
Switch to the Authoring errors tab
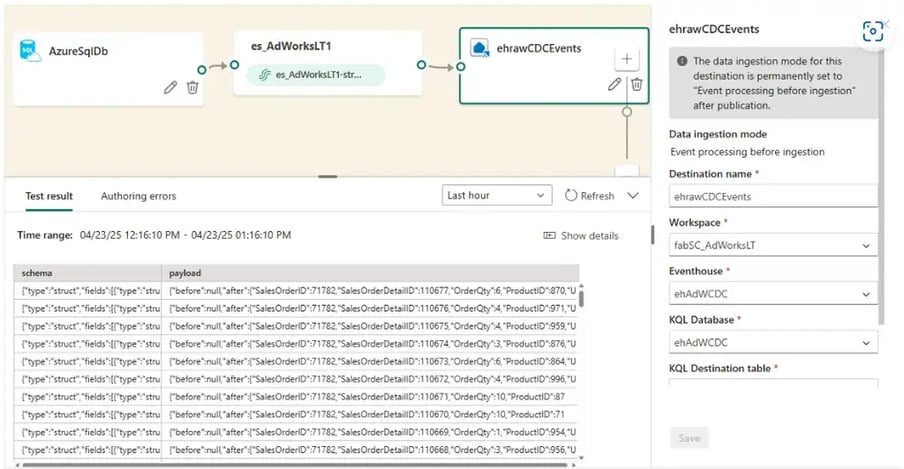coord(138,196)
